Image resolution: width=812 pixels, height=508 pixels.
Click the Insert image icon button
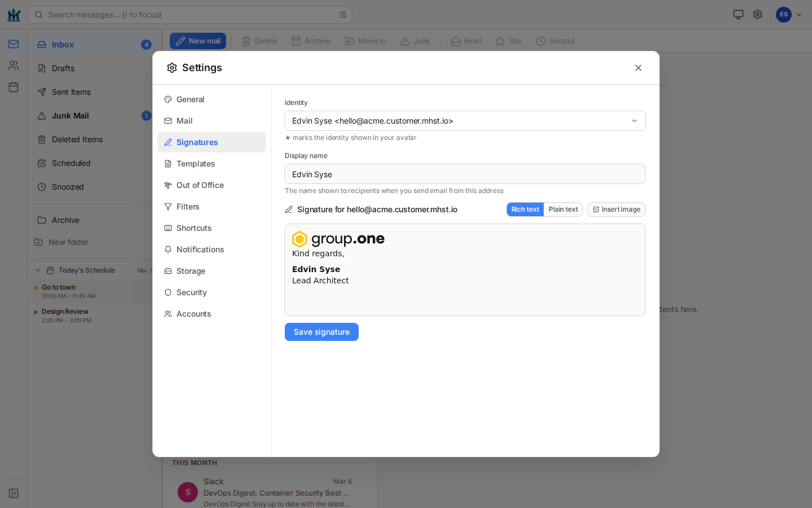coord(616,209)
